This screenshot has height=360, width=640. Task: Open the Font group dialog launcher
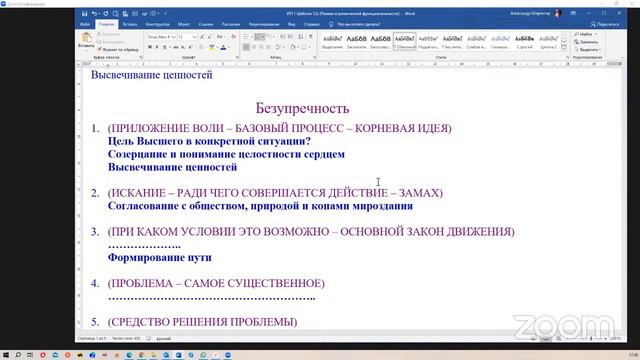pyautogui.click(x=237, y=58)
